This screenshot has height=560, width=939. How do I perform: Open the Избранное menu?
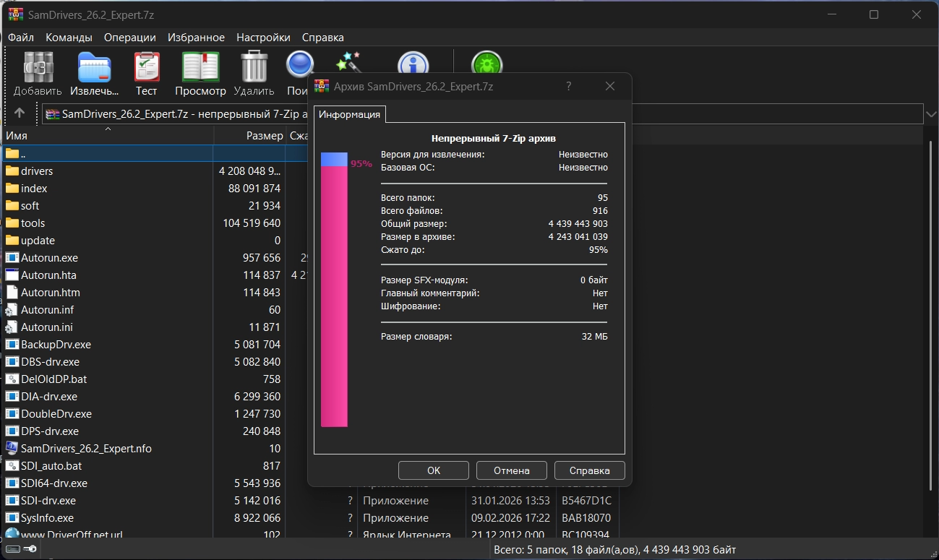[196, 37]
